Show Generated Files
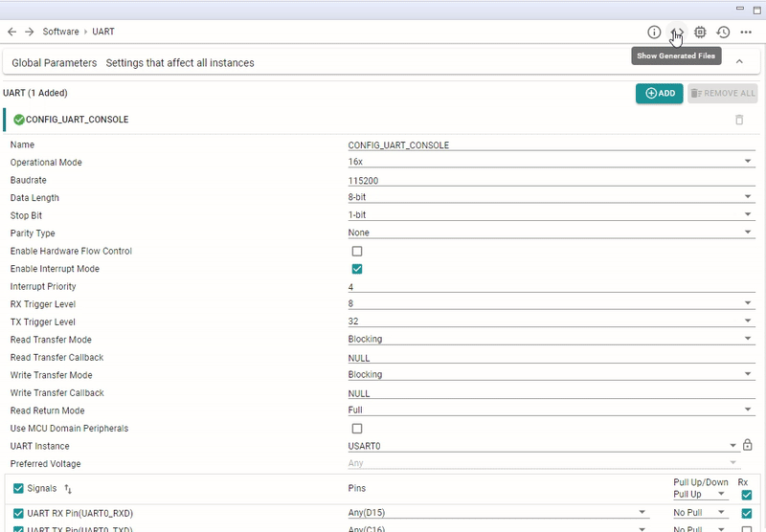The height and width of the screenshot is (532, 766). click(677, 32)
